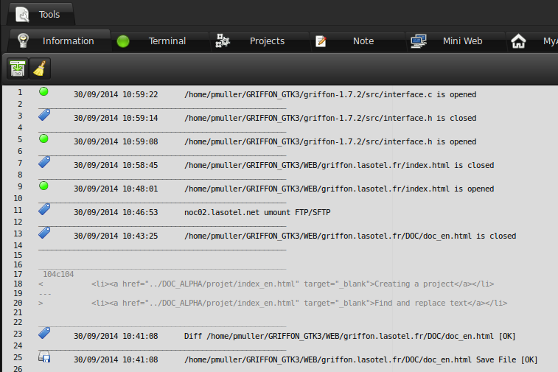Click line number 13 in the gutter
This screenshot has width=558, height=372.
pyautogui.click(x=18, y=234)
